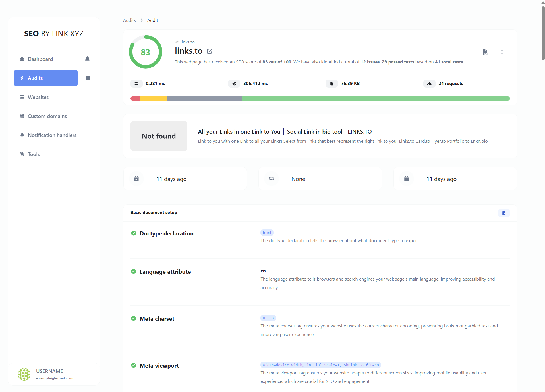Click the Basic document setup code icon
This screenshot has height=392, width=545.
pyautogui.click(x=504, y=213)
